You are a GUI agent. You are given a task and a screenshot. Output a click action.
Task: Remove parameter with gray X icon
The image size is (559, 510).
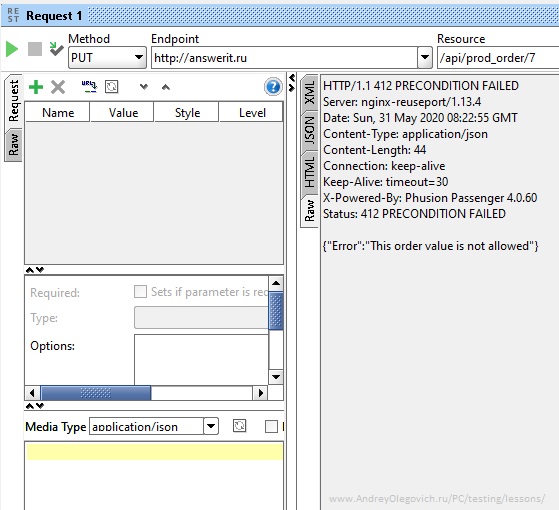58,87
